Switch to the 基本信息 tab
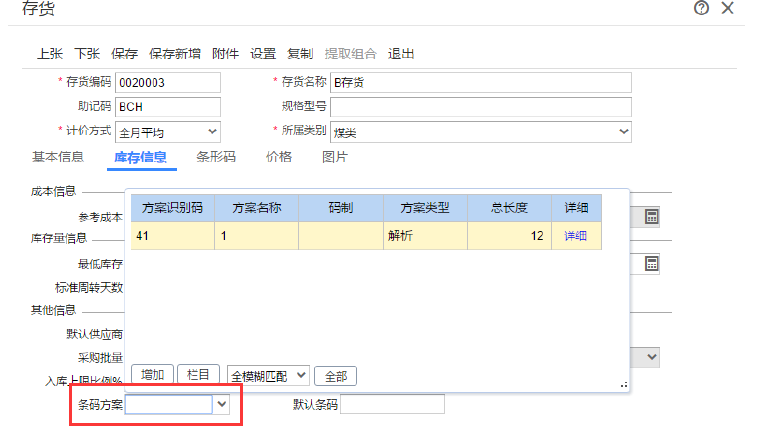The width and height of the screenshot is (762, 434). pyautogui.click(x=57, y=157)
